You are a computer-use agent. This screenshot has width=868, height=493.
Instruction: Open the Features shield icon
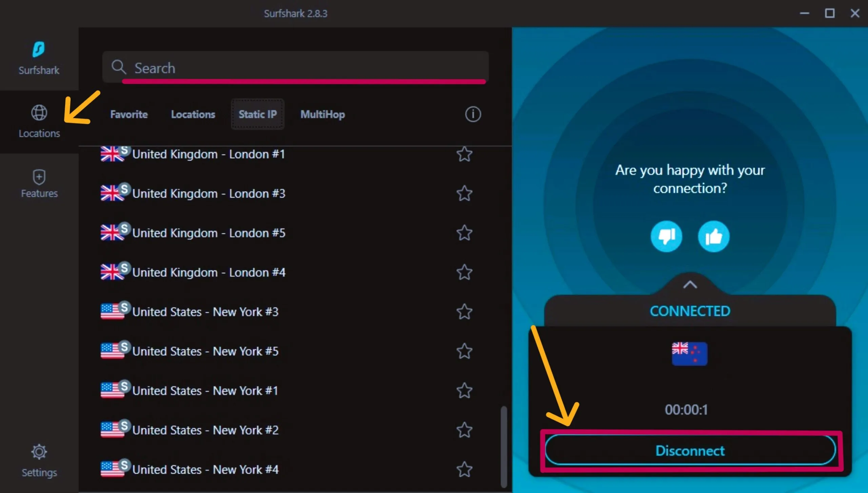[x=39, y=177]
